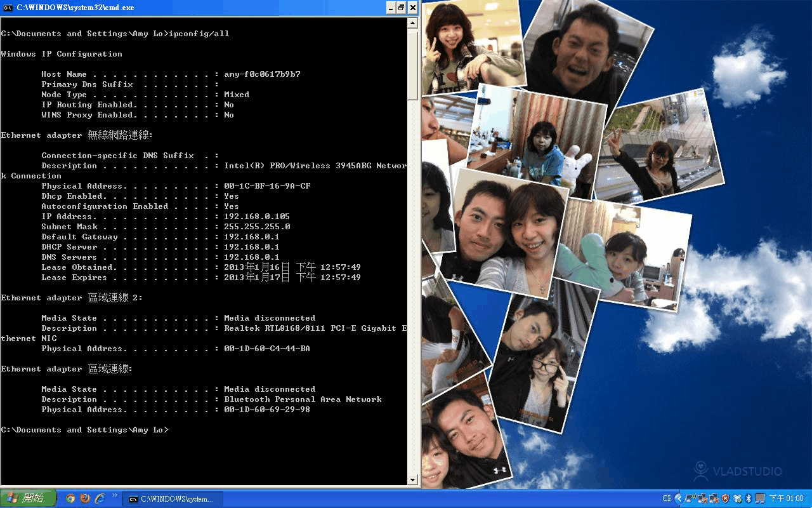Image resolution: width=812 pixels, height=508 pixels.
Task: Click the host name amy-f0c0617b9b7
Action: coord(262,74)
